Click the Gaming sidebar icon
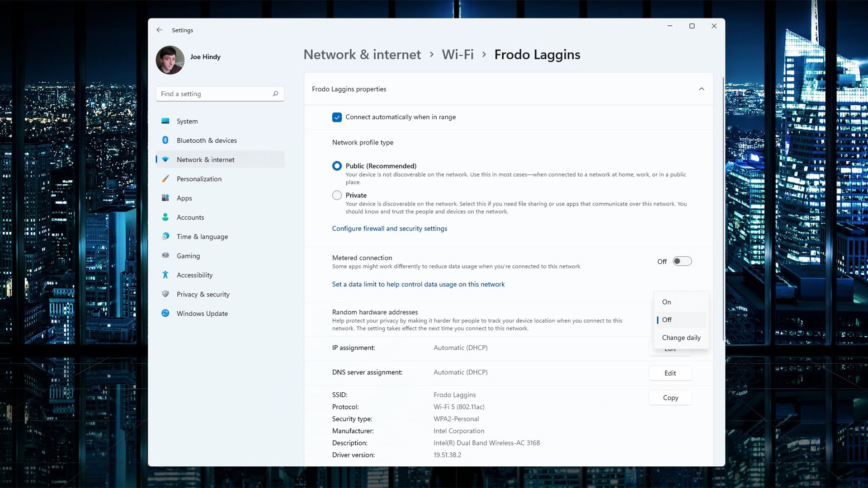This screenshot has width=868, height=488. pyautogui.click(x=166, y=256)
